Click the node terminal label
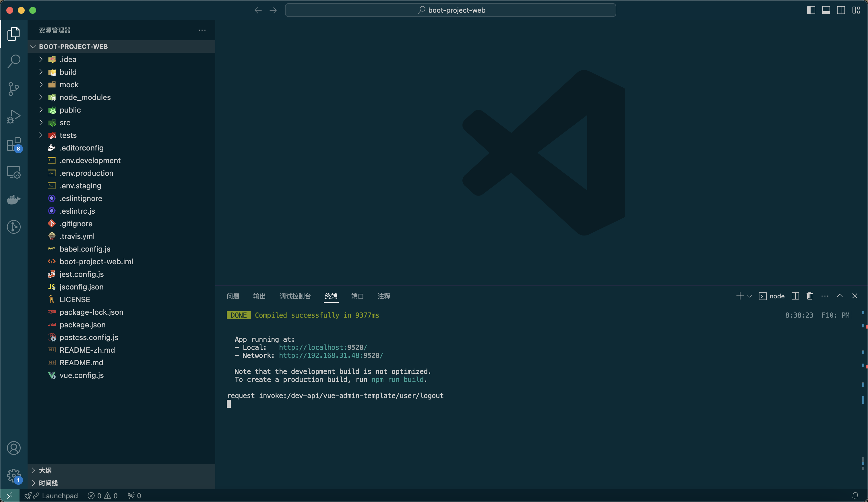This screenshot has height=502, width=868. pos(772,296)
